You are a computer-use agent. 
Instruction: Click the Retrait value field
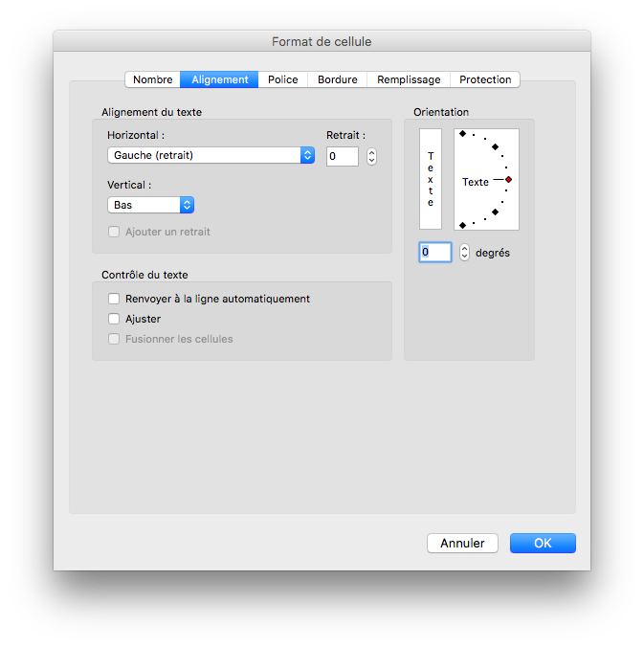coord(343,156)
